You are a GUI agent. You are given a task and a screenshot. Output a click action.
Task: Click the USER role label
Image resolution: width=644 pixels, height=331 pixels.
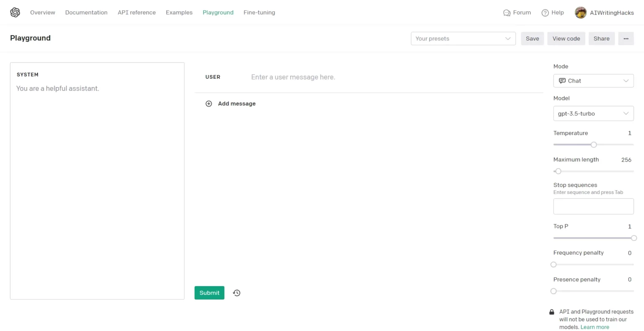coord(213,77)
